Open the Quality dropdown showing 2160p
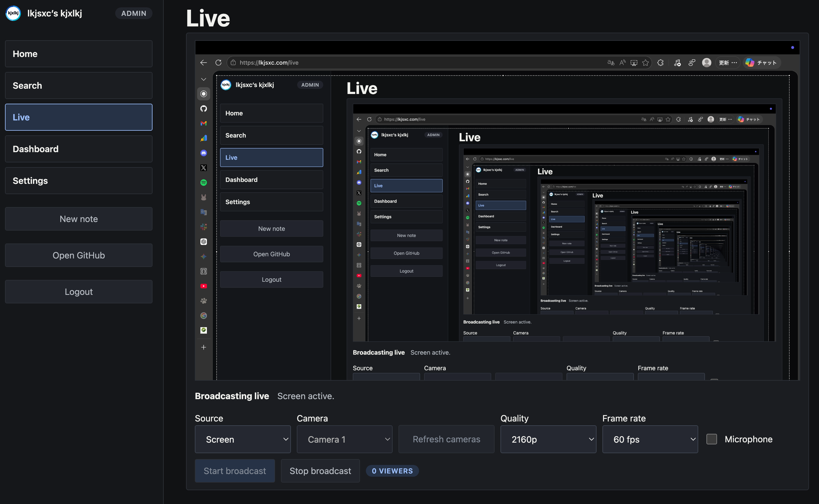Image resolution: width=819 pixels, height=504 pixels. click(x=548, y=439)
